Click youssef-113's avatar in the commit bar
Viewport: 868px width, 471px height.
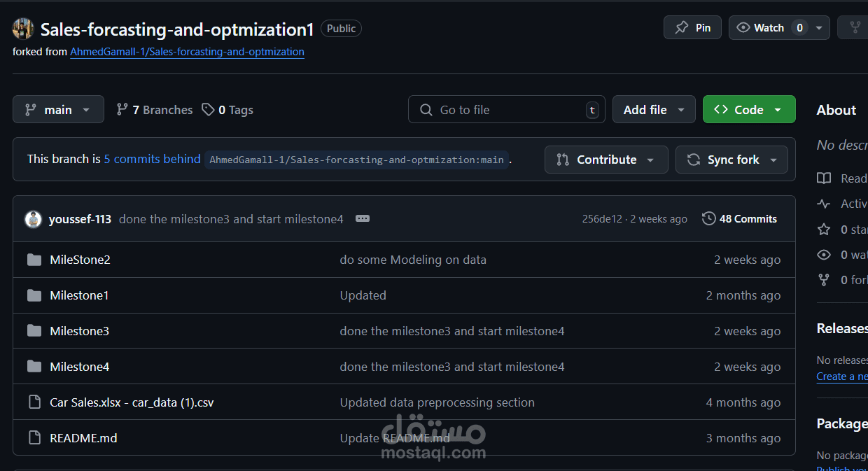click(x=33, y=219)
